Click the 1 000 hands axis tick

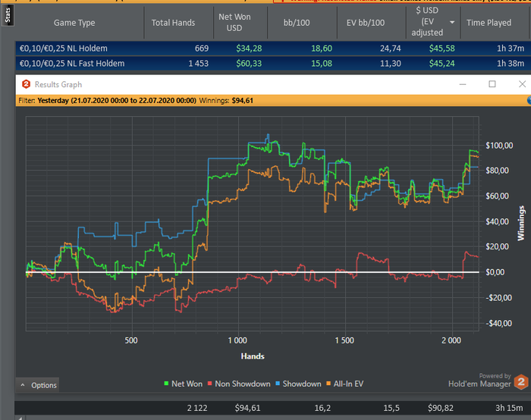pos(237,340)
